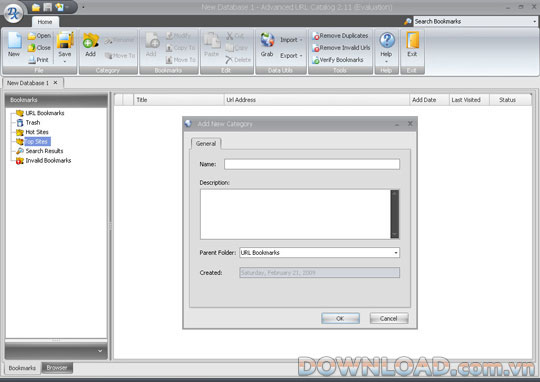The height and width of the screenshot is (382, 540).
Task: Click the search bookmarks magnifier icon
Action: (x=407, y=21)
